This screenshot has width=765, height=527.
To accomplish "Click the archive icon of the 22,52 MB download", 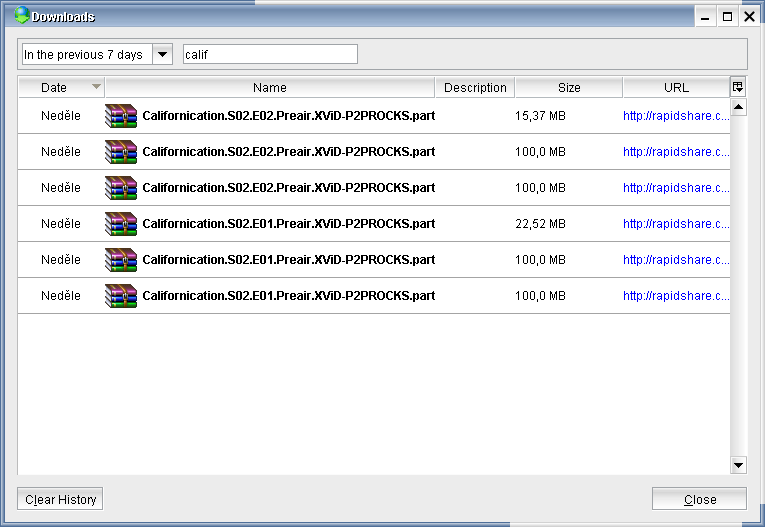I will 121,223.
